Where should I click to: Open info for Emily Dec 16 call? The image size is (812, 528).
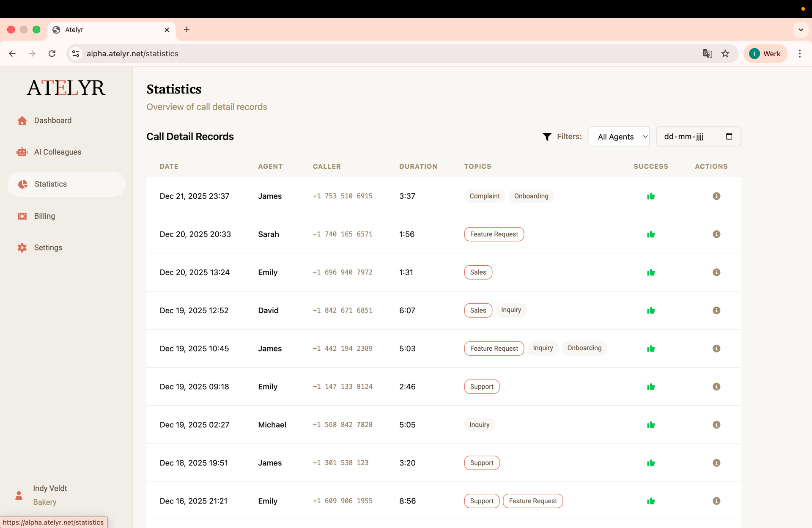pyautogui.click(x=716, y=501)
